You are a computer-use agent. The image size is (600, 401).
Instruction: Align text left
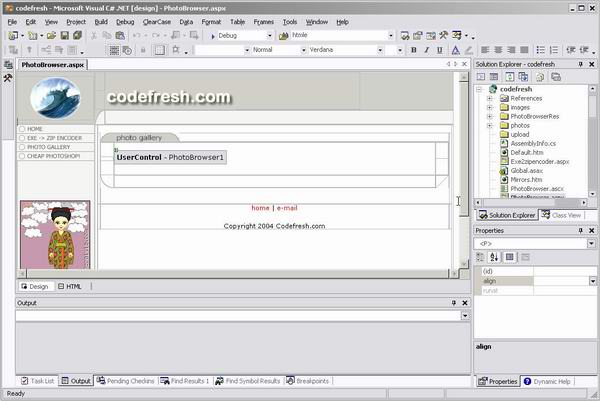485,50
